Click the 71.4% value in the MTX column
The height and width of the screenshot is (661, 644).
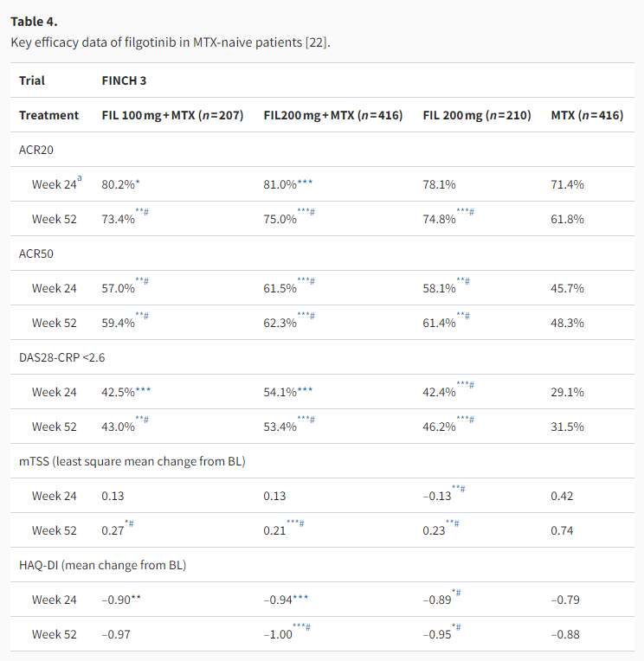(x=567, y=184)
